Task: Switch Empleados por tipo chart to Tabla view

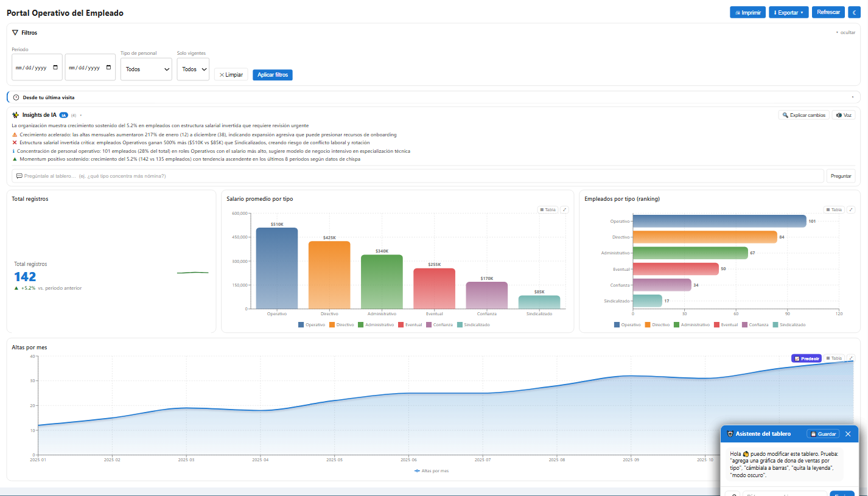Action: [x=834, y=209]
